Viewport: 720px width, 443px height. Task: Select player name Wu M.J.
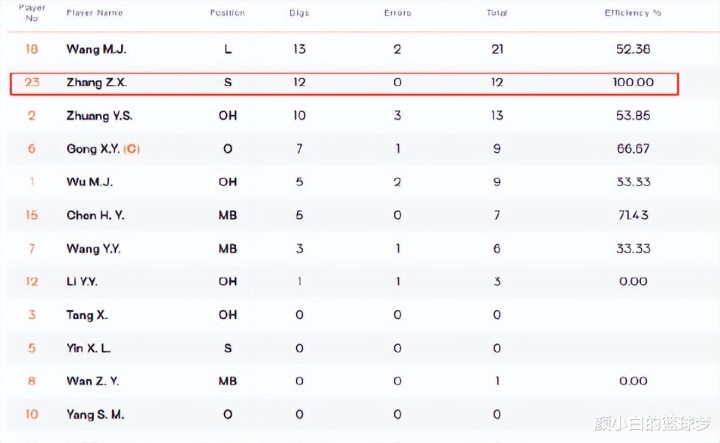click(x=88, y=182)
